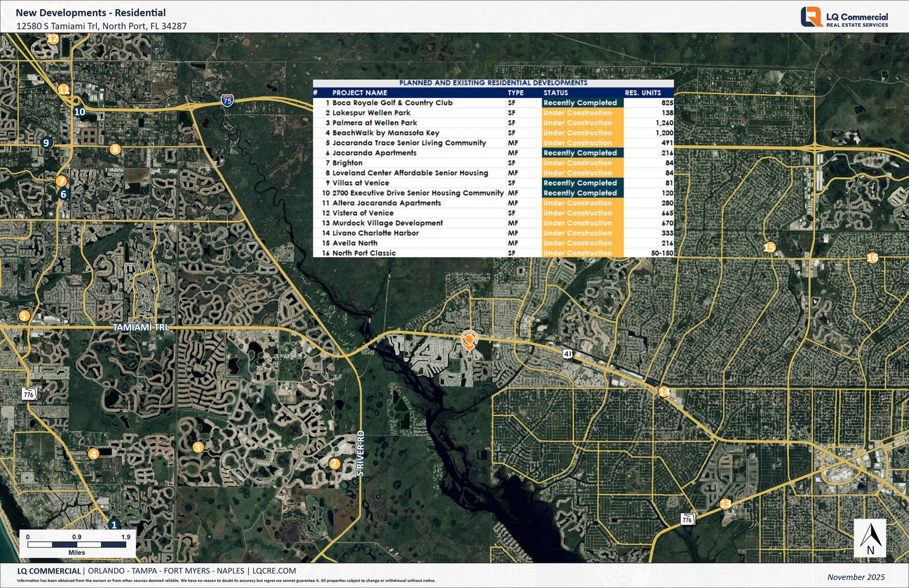The image size is (909, 588).
Task: Click the STATUS column header
Action: click(555, 93)
